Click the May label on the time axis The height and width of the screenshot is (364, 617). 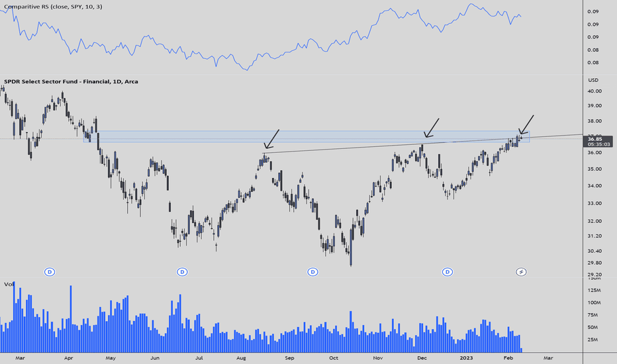tap(111, 357)
